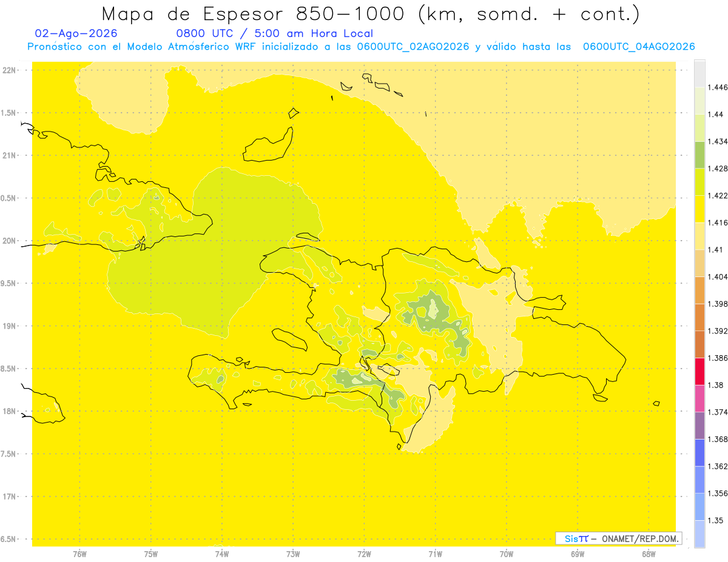Select the purple swatch between 1.368 and 1.374
The height and width of the screenshot is (562, 728).
(699, 426)
